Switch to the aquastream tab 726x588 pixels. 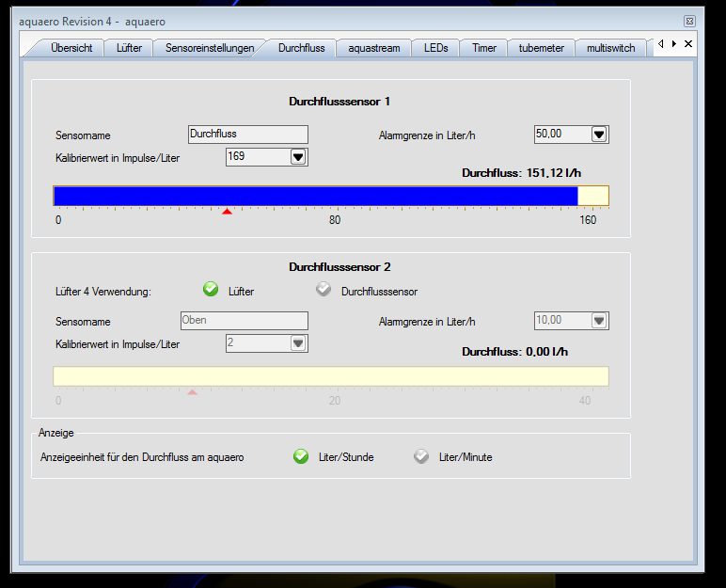point(374,48)
